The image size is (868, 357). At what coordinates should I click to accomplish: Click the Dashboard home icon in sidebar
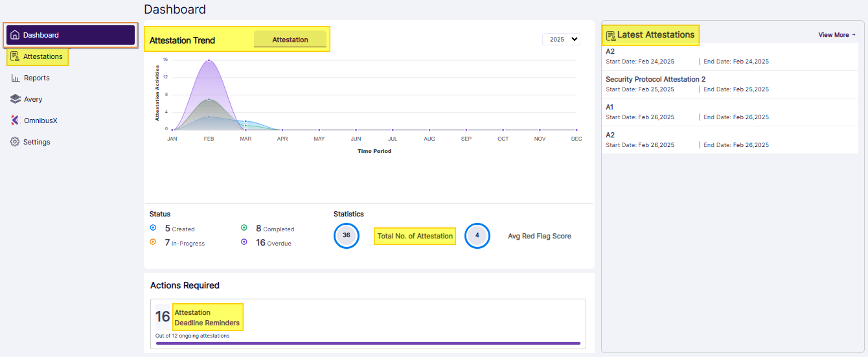(15, 35)
